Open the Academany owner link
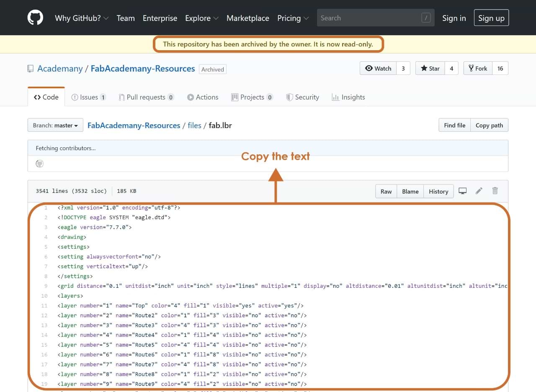The image size is (536, 392). click(60, 69)
